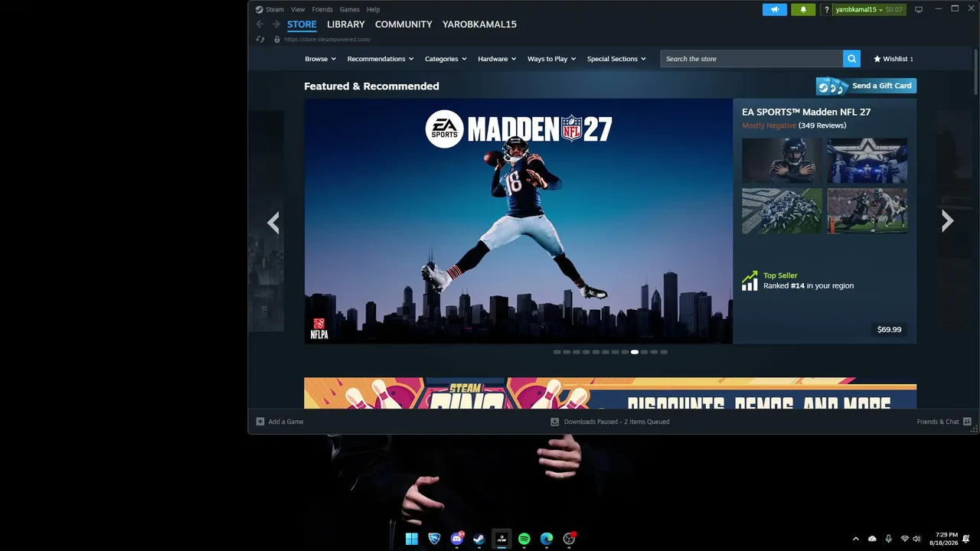The width and height of the screenshot is (980, 551).
Task: Open the Steam bowling sale banner
Action: (x=610, y=393)
